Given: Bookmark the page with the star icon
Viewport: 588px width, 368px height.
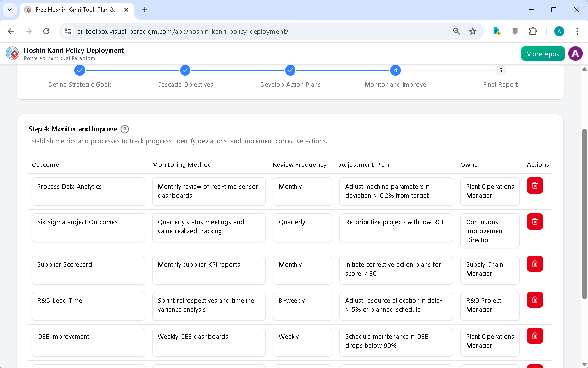Looking at the screenshot, I should pyautogui.click(x=473, y=31).
